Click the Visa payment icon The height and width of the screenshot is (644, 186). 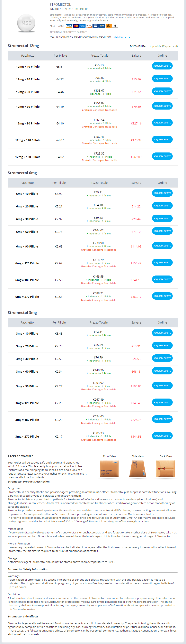coord(69,26)
